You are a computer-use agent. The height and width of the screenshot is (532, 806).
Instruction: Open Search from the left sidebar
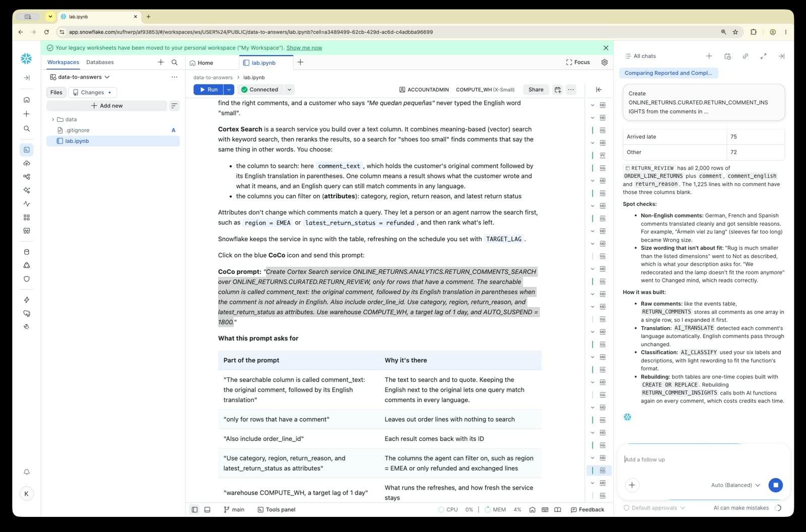(27, 128)
